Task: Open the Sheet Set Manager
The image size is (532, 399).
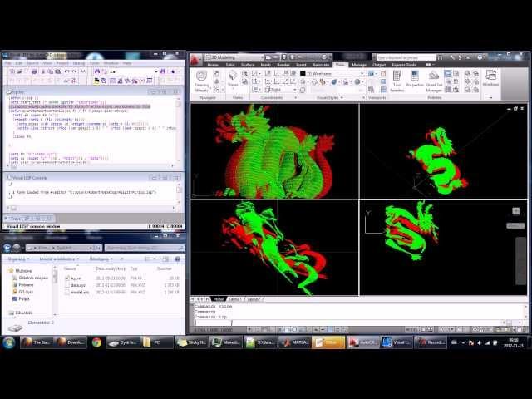Action: [434, 81]
